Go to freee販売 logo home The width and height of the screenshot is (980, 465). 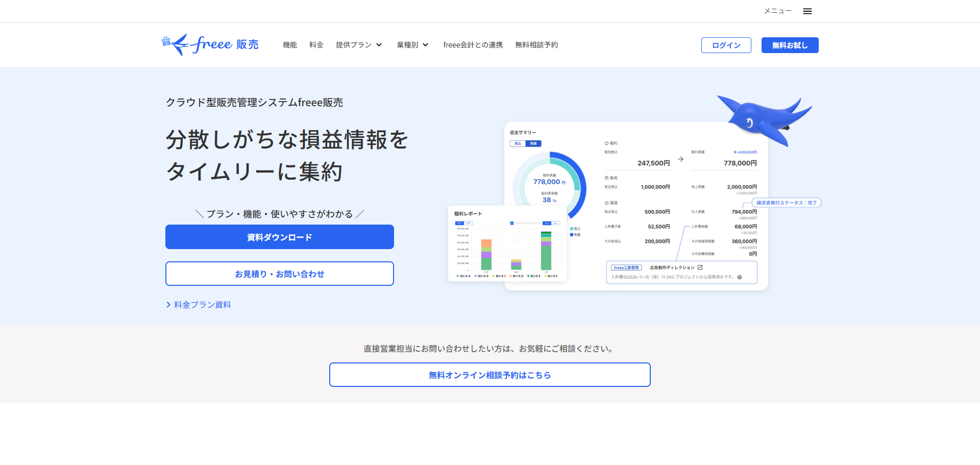coord(210,45)
